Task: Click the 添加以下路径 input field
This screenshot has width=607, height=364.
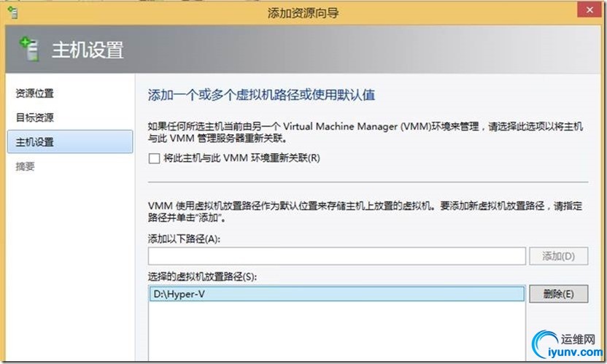Action: [337, 256]
